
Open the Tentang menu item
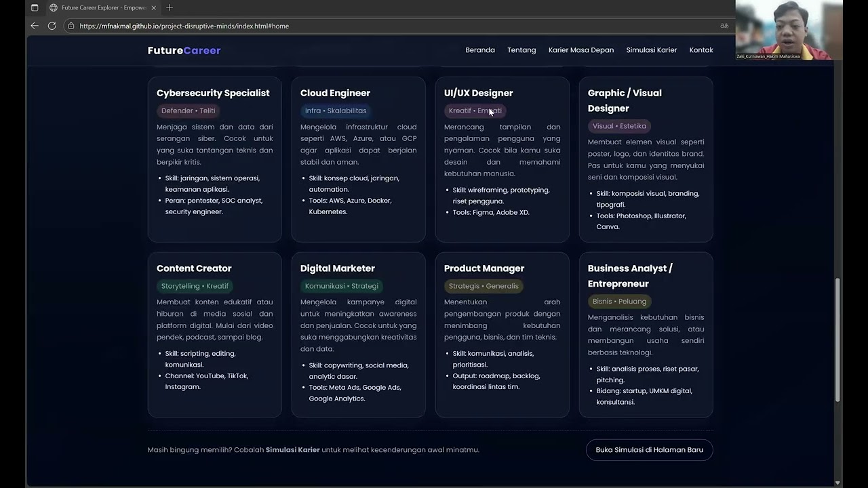point(521,50)
